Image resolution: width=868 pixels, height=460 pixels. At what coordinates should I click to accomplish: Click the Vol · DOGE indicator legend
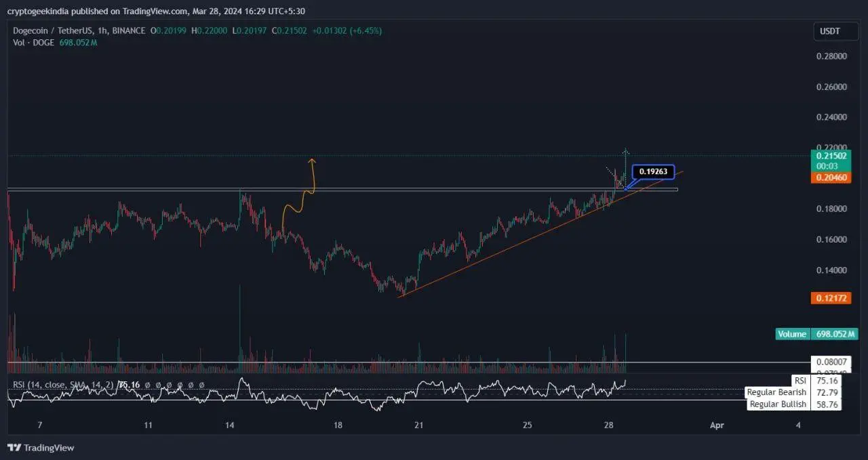(x=34, y=43)
